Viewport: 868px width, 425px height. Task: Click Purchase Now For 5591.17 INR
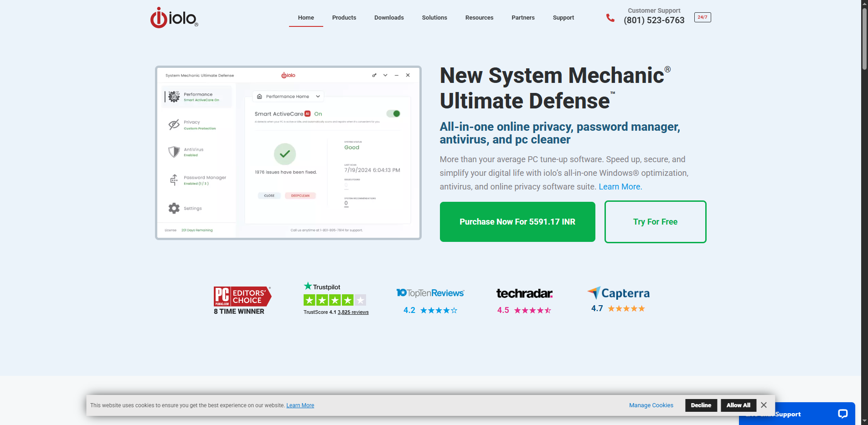tap(517, 222)
